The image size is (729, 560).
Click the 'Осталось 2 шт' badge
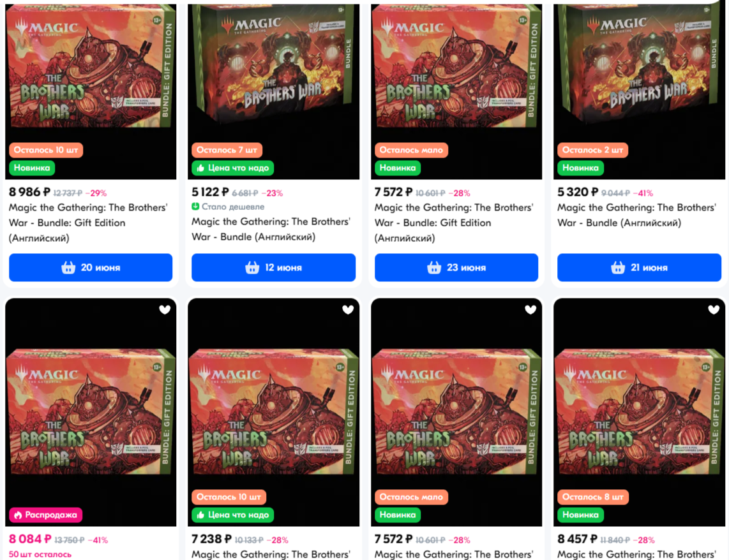coord(592,150)
